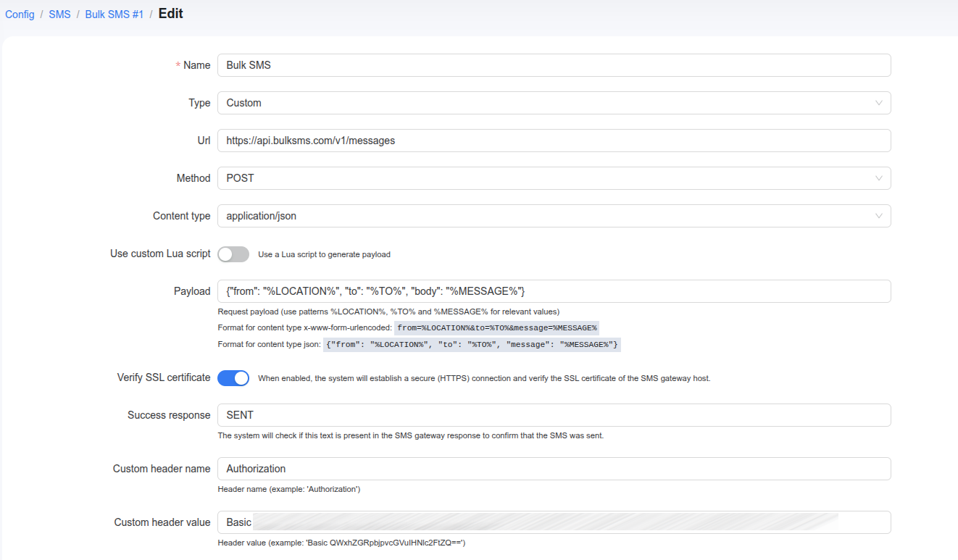The width and height of the screenshot is (958, 560).
Task: Click the x-www-form-urlencoded format example code
Action: (496, 328)
